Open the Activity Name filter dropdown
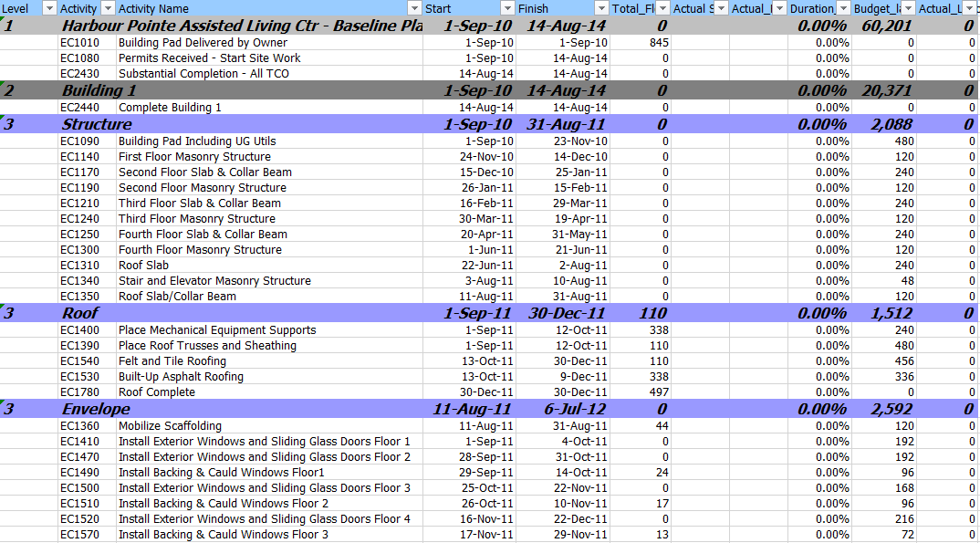 coord(415,8)
